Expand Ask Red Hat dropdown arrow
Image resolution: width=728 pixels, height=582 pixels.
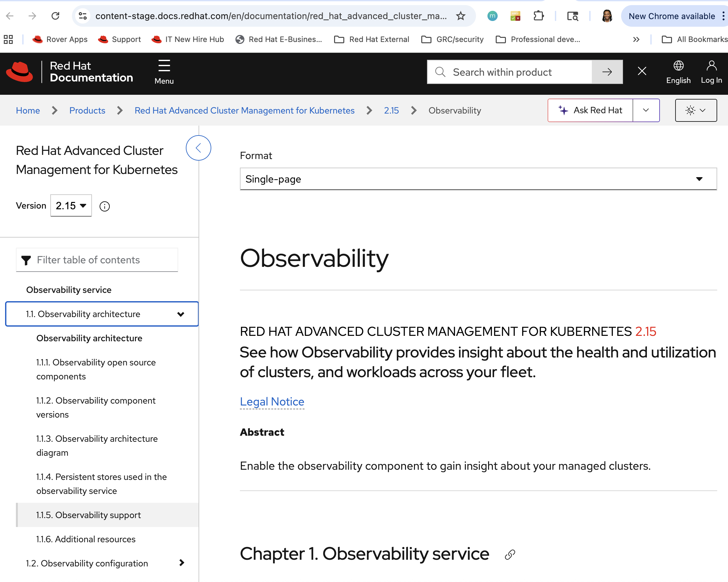(646, 110)
